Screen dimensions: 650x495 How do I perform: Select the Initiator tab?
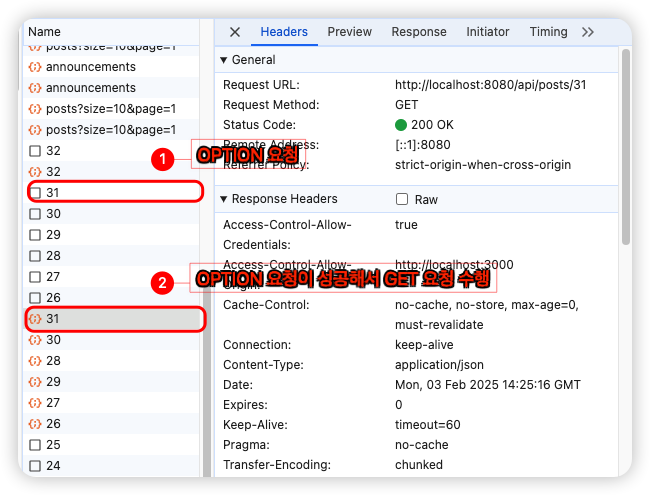tap(487, 32)
